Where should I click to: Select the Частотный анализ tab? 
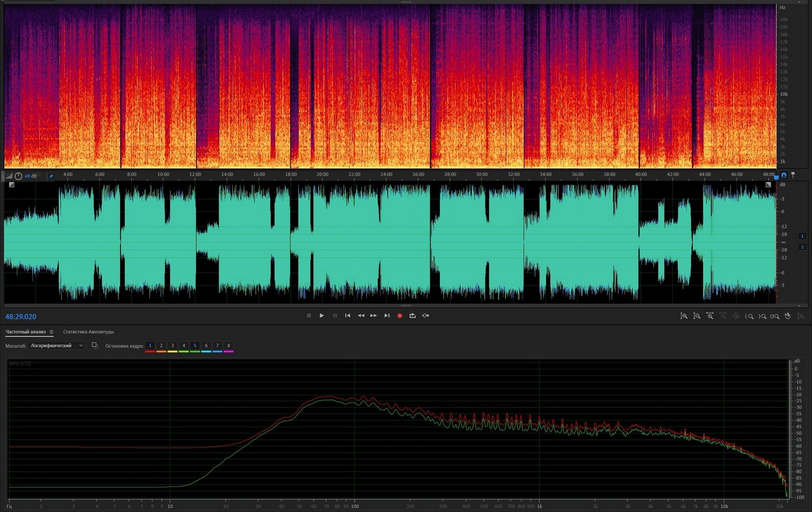point(26,332)
